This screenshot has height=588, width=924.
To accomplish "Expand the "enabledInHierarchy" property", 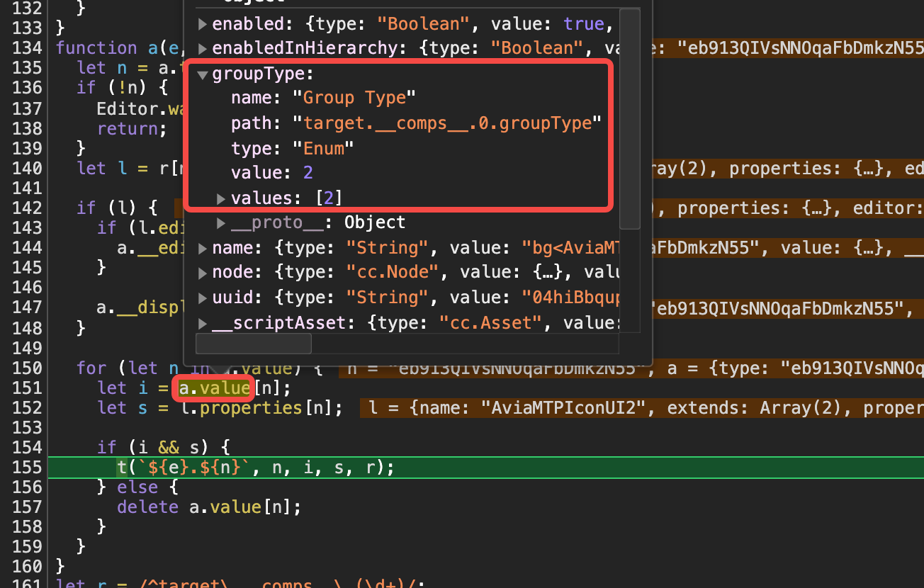I will click(x=203, y=47).
